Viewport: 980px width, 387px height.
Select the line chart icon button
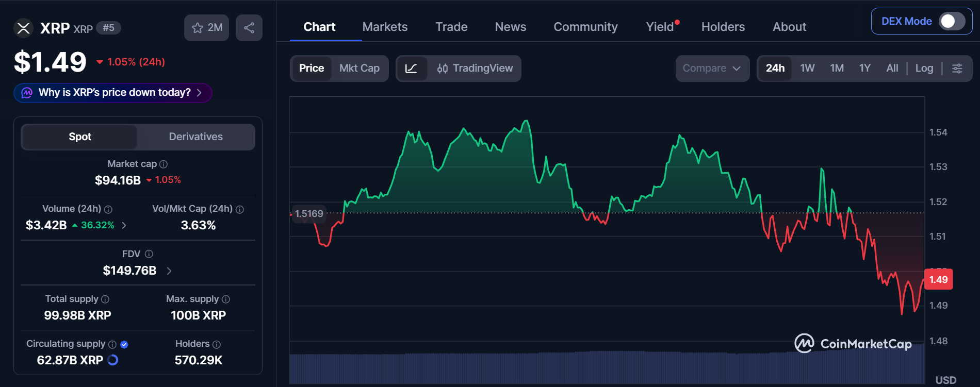point(412,69)
